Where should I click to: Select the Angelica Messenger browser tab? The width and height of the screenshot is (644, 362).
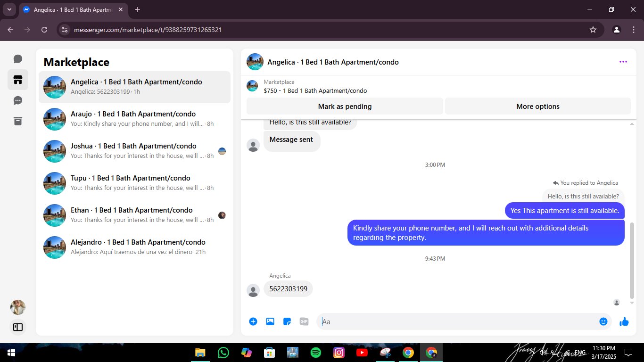pyautogui.click(x=73, y=9)
